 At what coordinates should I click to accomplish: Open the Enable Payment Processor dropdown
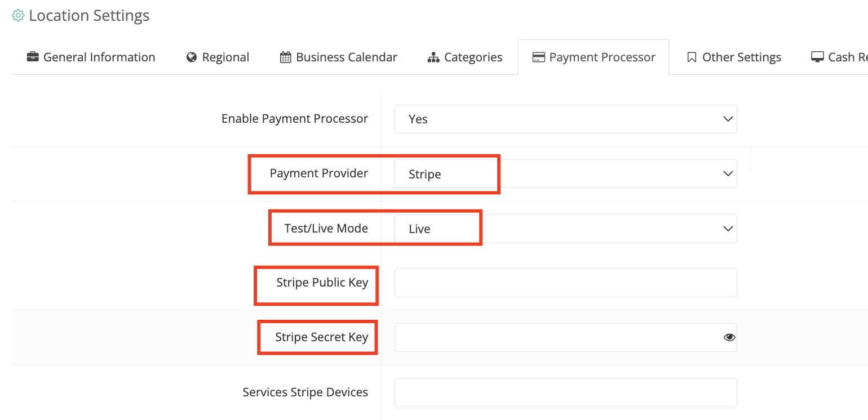tap(565, 119)
